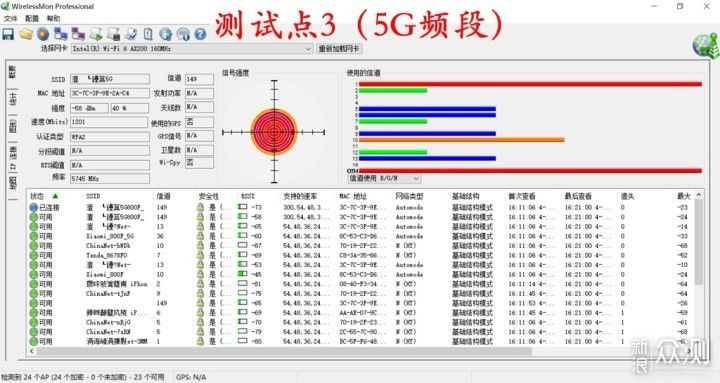Click the blue globe toolbar icon

click(165, 34)
